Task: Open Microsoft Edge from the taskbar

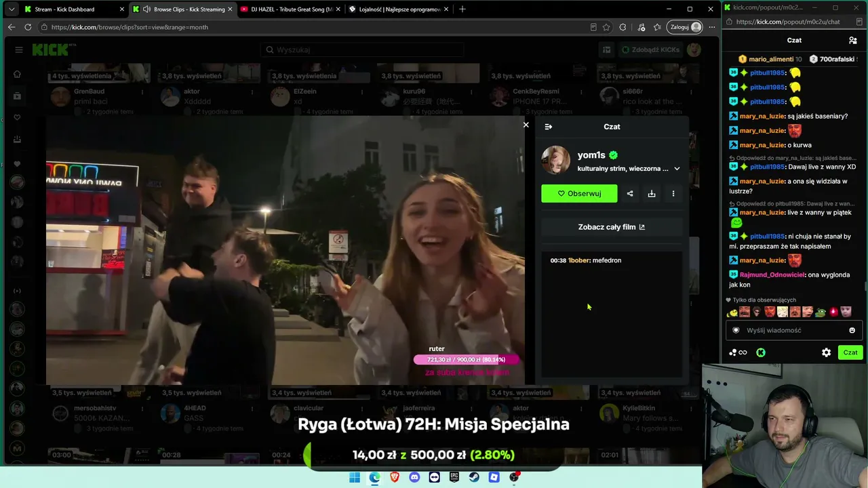Action: 375,477
